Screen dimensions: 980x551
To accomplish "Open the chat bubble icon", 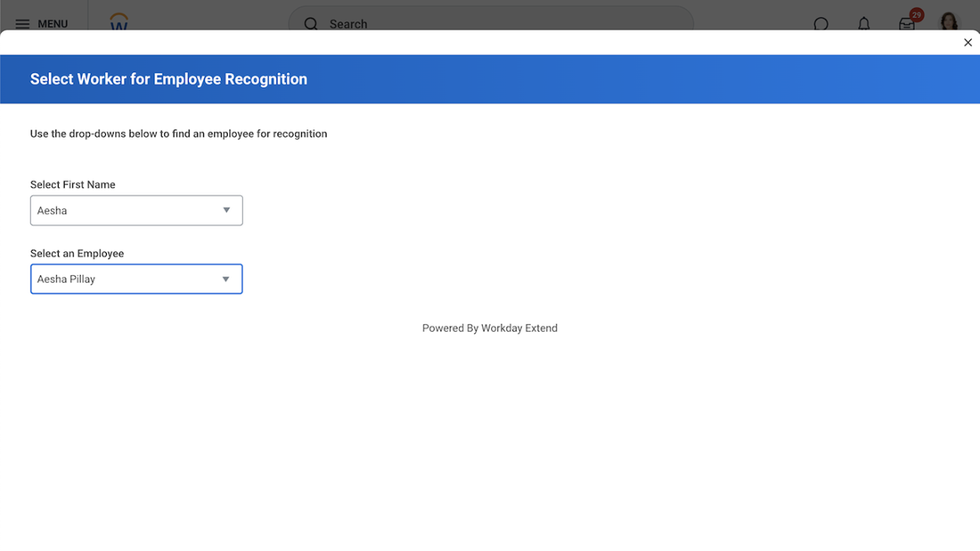I will click(820, 24).
